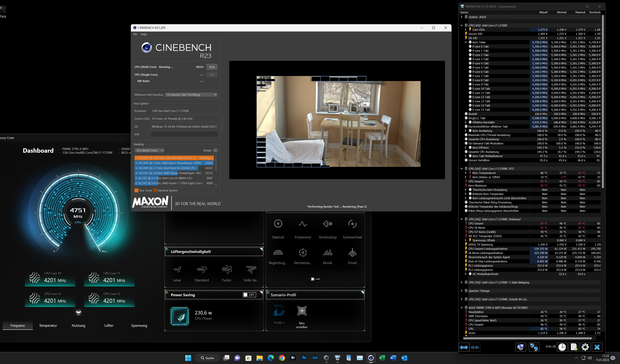This screenshot has width=620, height=364.
Task: Open the CPU (Multi Core) ranking dropdown
Action: (150, 150)
